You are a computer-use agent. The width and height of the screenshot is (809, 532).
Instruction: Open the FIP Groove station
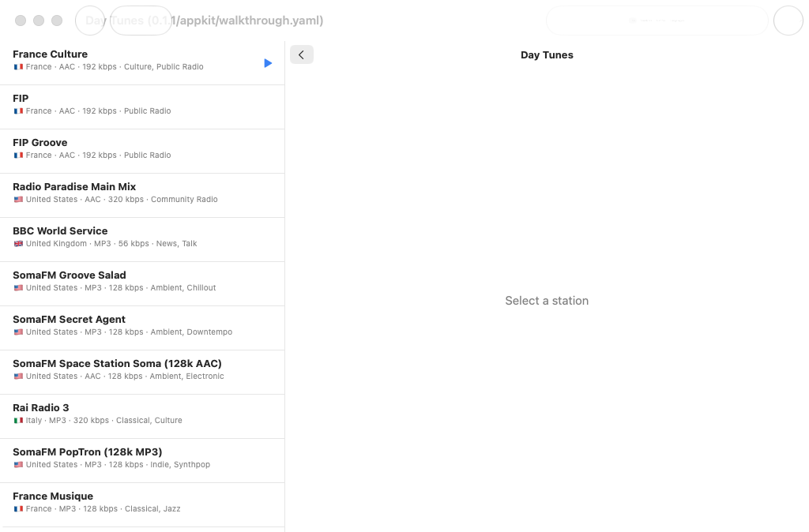coord(142,151)
